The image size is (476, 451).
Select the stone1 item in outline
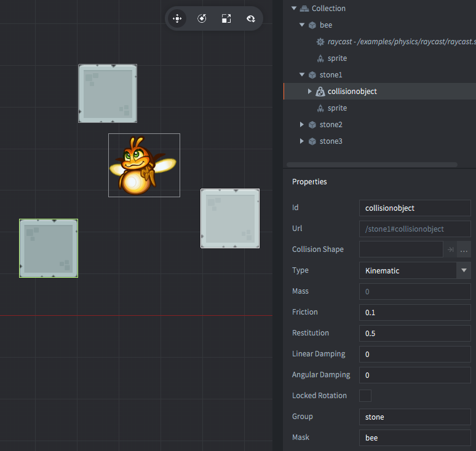click(x=331, y=75)
